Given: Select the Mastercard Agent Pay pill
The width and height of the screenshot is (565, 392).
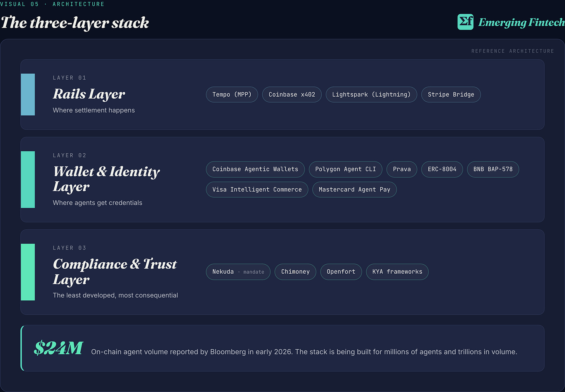Looking at the screenshot, I should pyautogui.click(x=354, y=189).
